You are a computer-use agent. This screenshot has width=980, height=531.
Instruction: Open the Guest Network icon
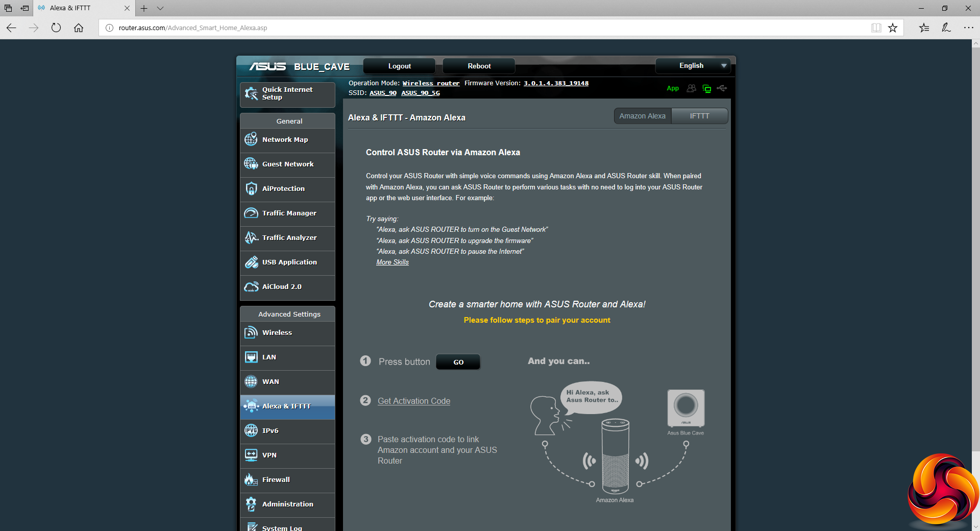[x=251, y=164]
